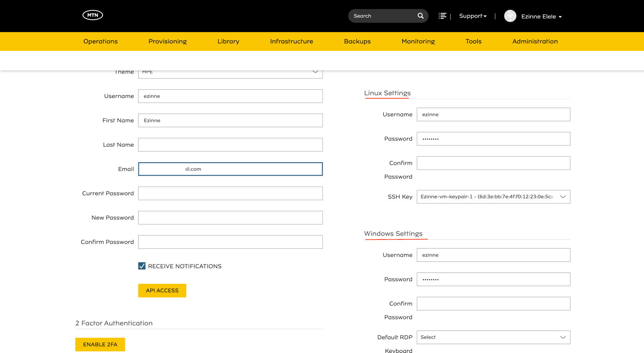Click the Enable 2FA button

100,344
